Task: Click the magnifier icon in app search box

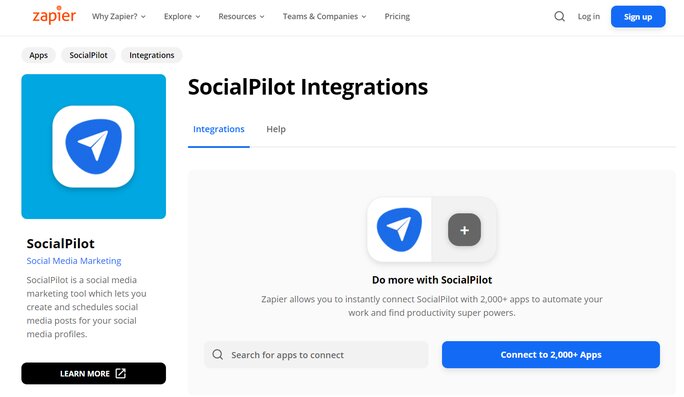Action: [218, 354]
